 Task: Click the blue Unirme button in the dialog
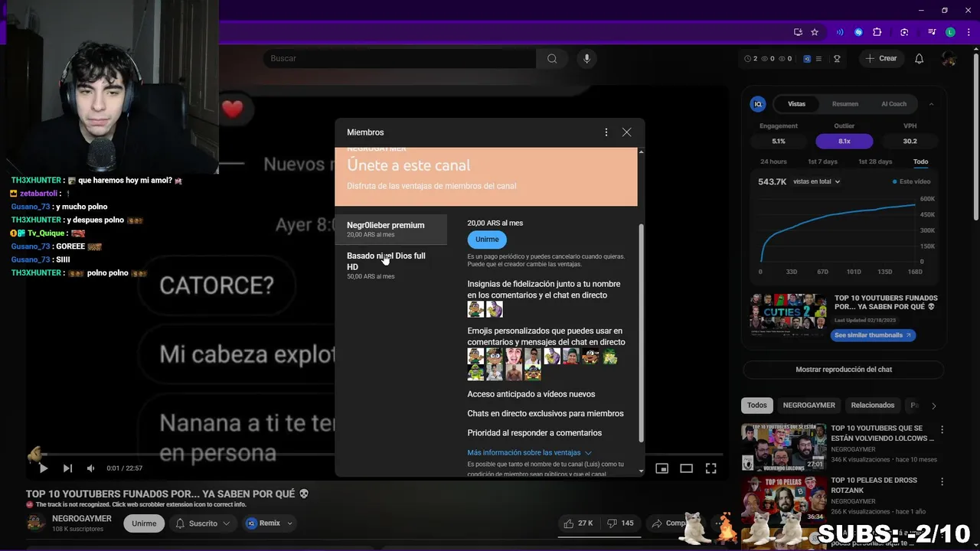click(487, 240)
